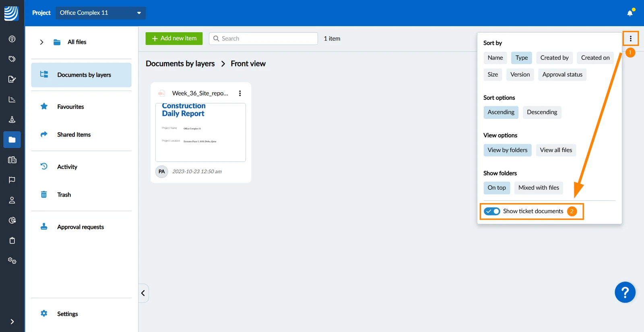The height and width of the screenshot is (332, 644).
Task: Click the tags icon in left sidebar
Action: [x=12, y=59]
